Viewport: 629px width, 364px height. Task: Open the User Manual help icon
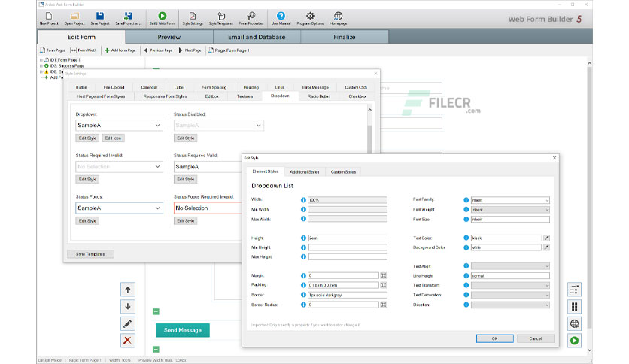coord(281,19)
